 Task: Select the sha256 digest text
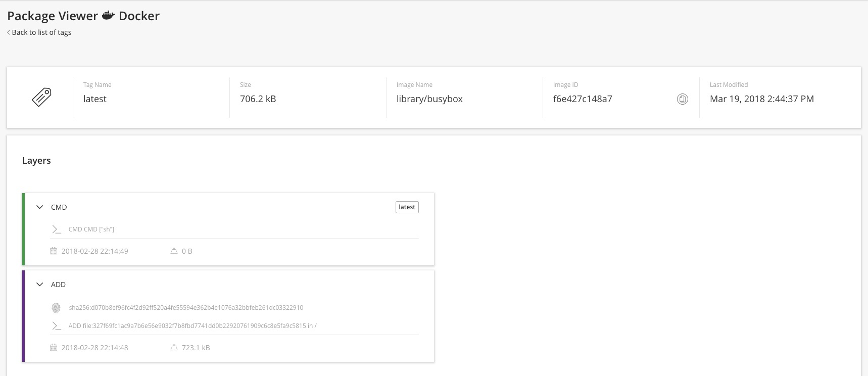[x=186, y=308]
